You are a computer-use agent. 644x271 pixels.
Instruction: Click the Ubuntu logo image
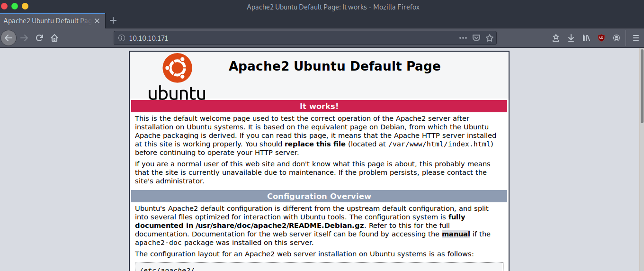click(177, 77)
